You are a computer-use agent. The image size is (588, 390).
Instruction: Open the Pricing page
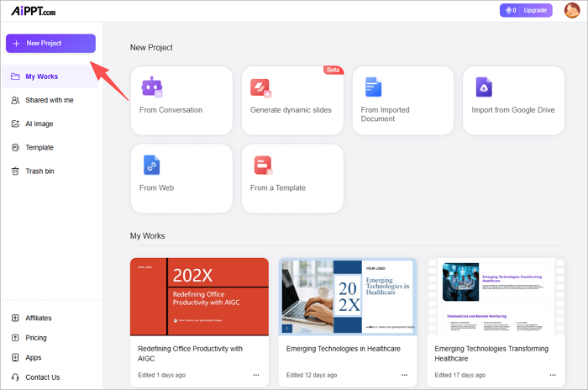[36, 338]
